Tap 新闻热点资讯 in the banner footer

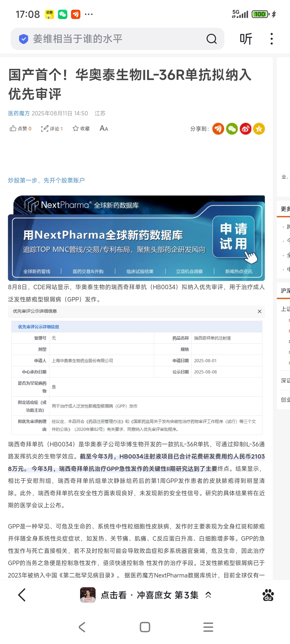click(239, 271)
